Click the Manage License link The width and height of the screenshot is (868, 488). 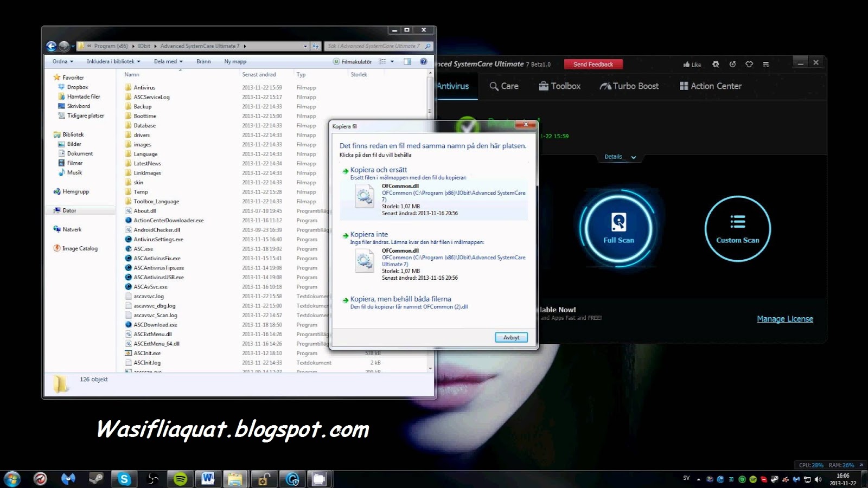pos(785,319)
